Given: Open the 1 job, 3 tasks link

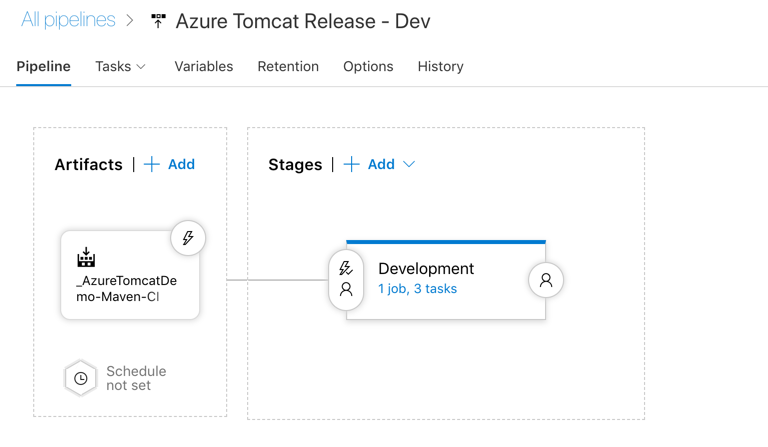Looking at the screenshot, I should [417, 289].
